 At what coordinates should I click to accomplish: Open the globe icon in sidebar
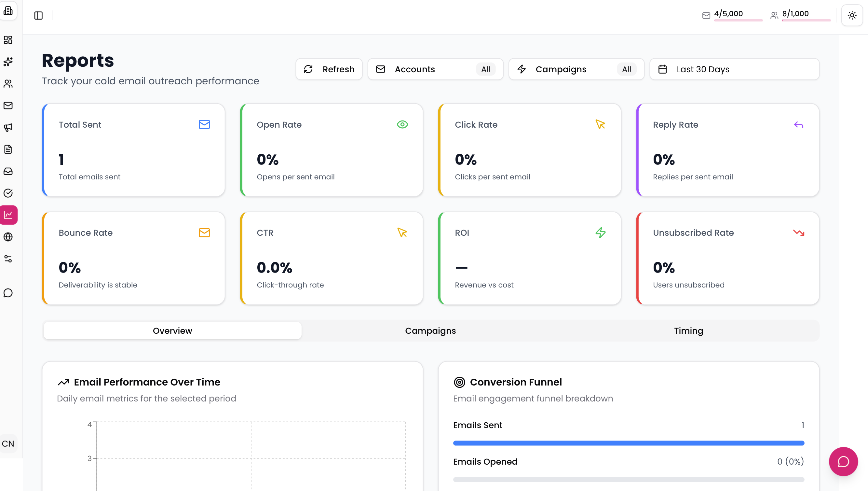click(8, 236)
